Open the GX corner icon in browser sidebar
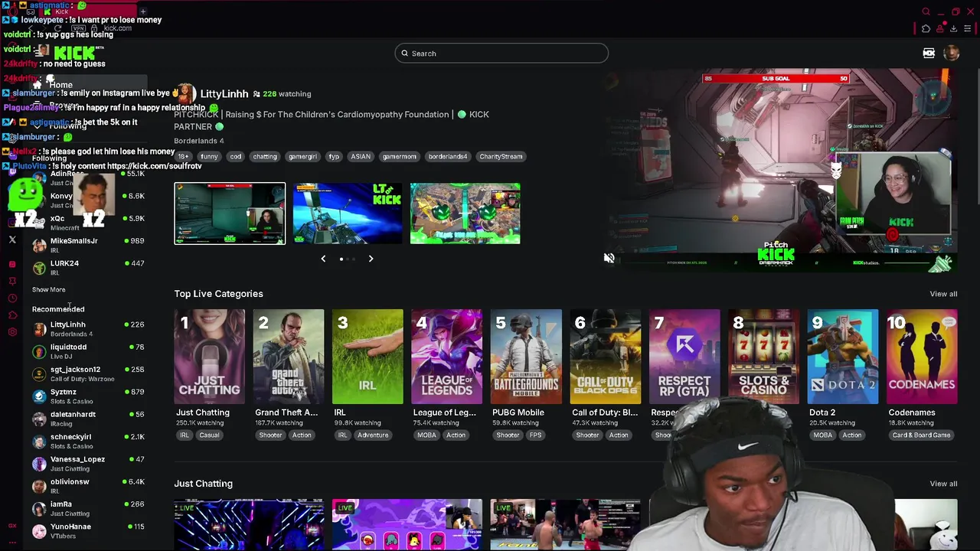The image size is (980, 551). point(12,526)
